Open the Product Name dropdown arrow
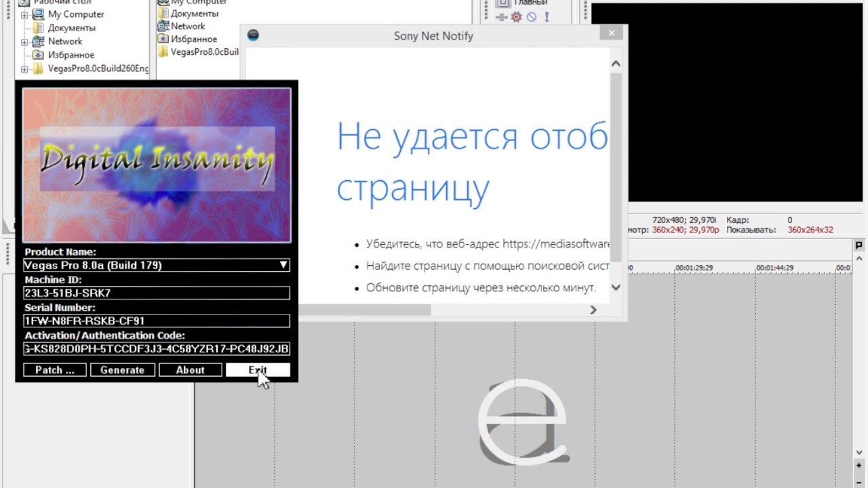868x488 pixels. (283, 265)
